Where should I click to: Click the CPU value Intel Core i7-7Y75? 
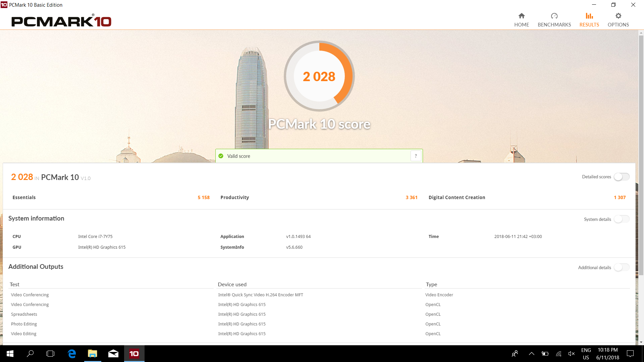click(95, 236)
